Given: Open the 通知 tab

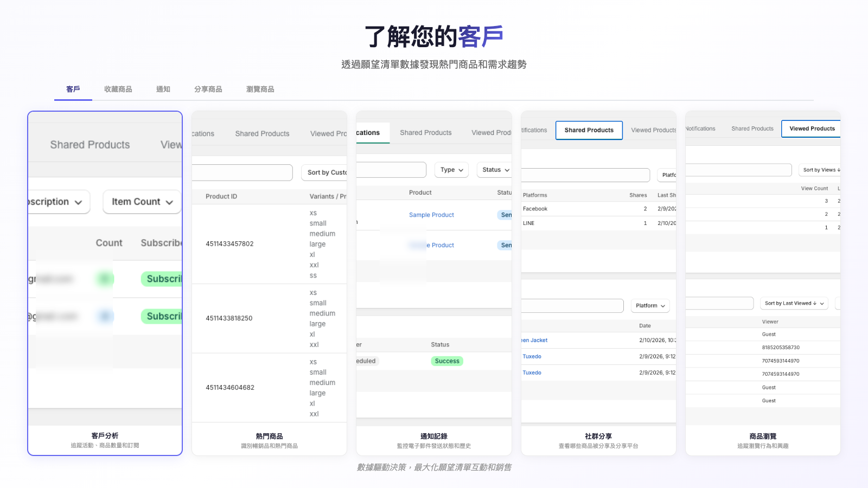Looking at the screenshot, I should tap(163, 89).
